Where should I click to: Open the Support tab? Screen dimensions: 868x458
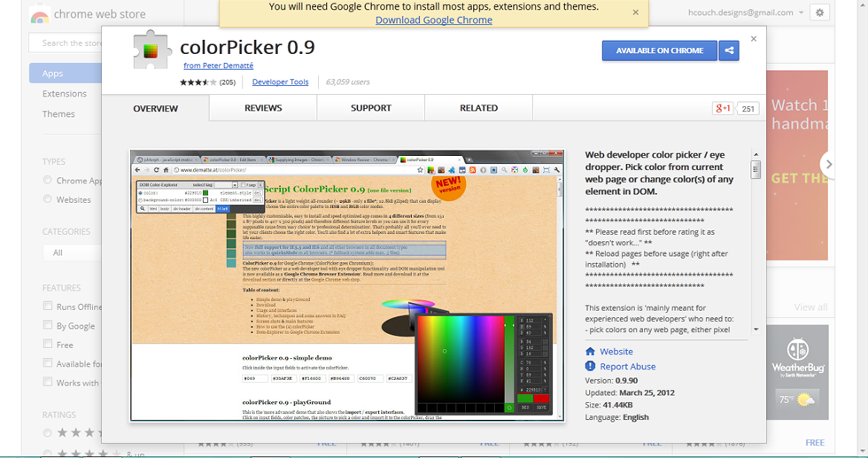point(371,108)
